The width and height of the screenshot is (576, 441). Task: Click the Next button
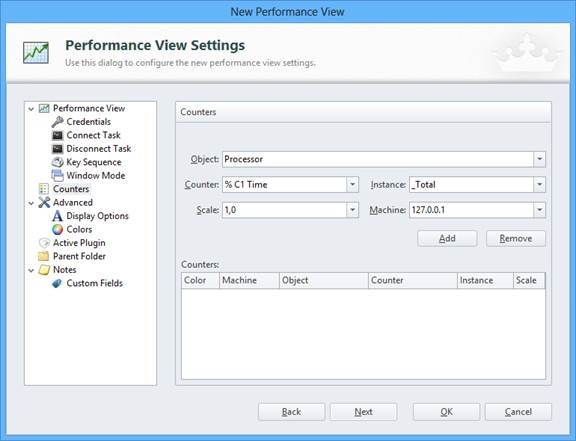pos(363,412)
